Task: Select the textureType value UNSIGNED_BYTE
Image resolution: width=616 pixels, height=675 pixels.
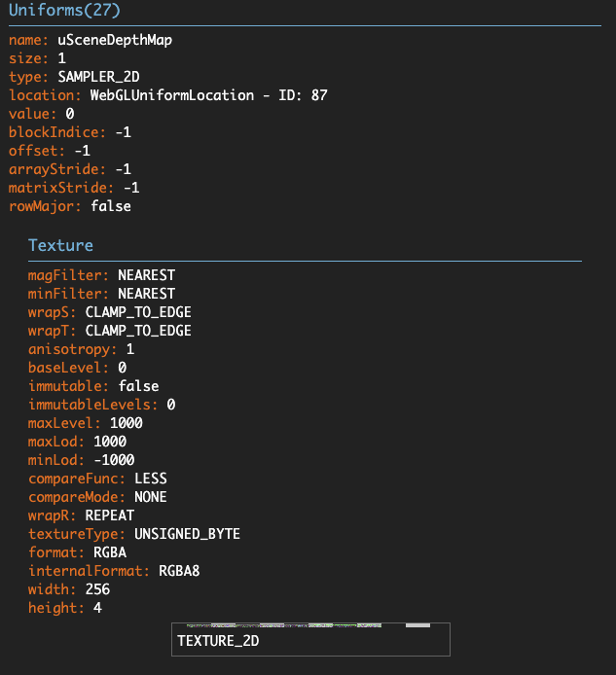Action: [187, 535]
